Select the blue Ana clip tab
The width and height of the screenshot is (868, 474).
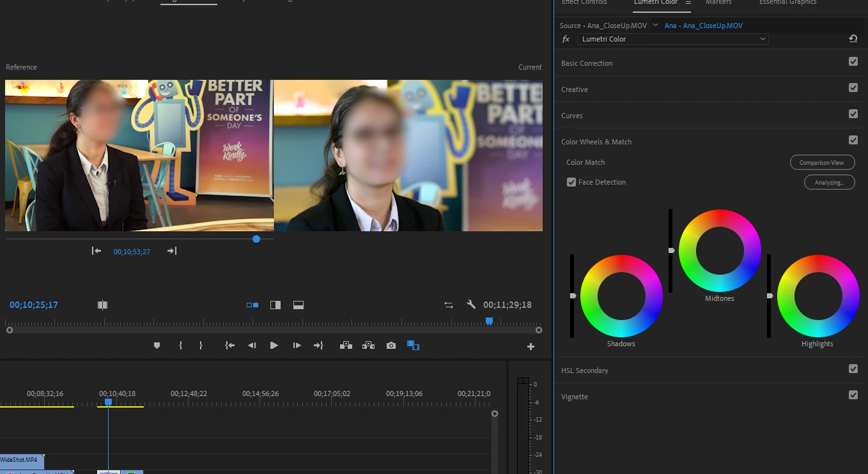tap(704, 26)
